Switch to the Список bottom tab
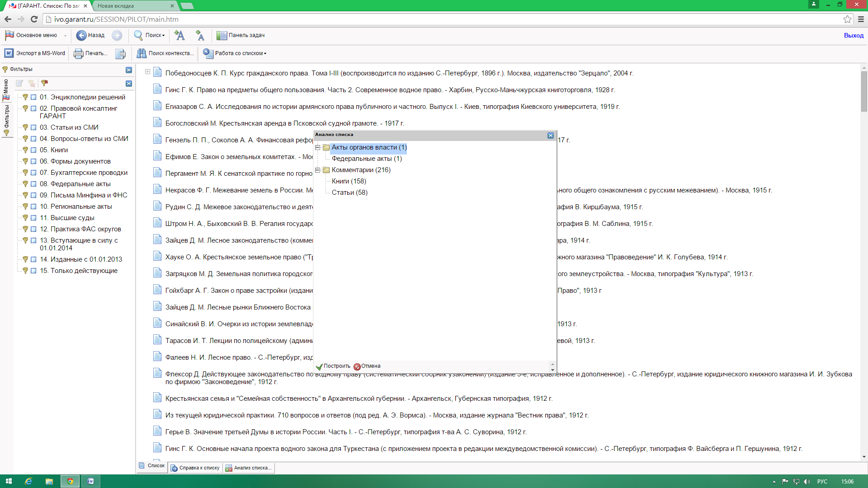868x488 pixels. pyautogui.click(x=152, y=466)
